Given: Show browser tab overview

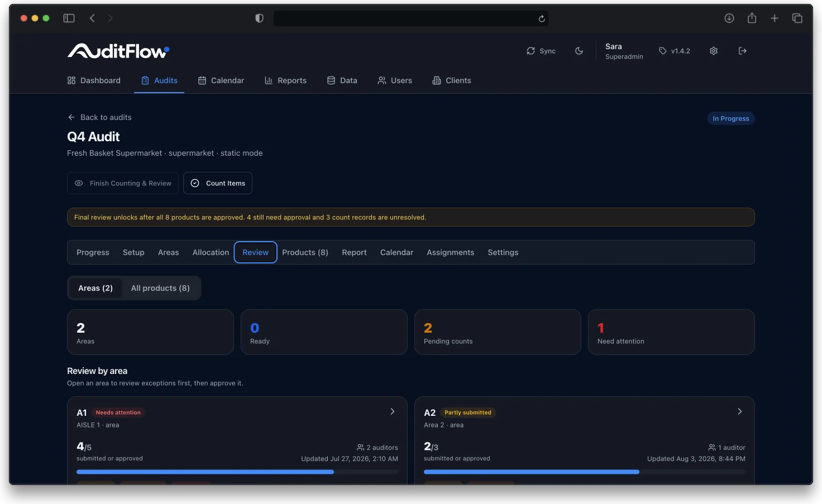Looking at the screenshot, I should (797, 18).
